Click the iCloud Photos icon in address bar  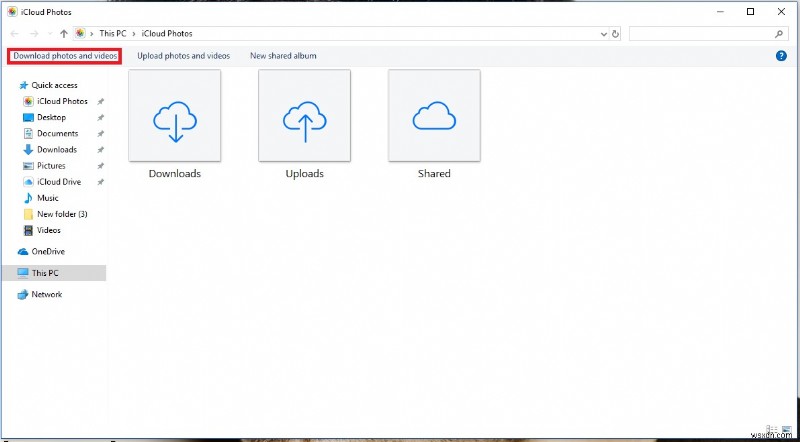(80, 34)
